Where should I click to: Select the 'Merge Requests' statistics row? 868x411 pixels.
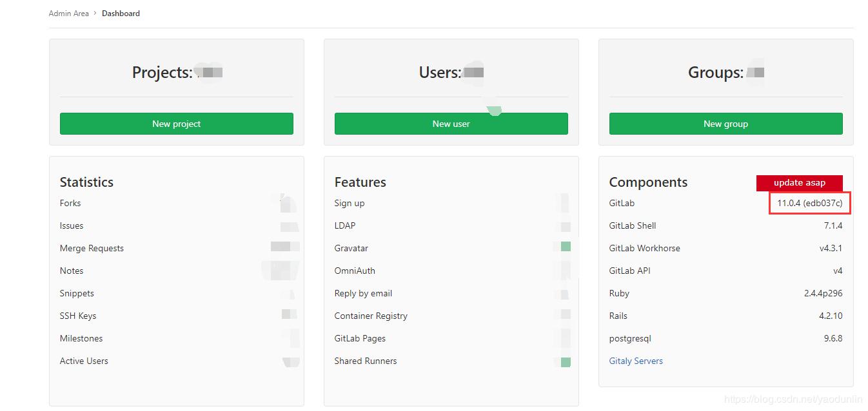click(x=176, y=248)
